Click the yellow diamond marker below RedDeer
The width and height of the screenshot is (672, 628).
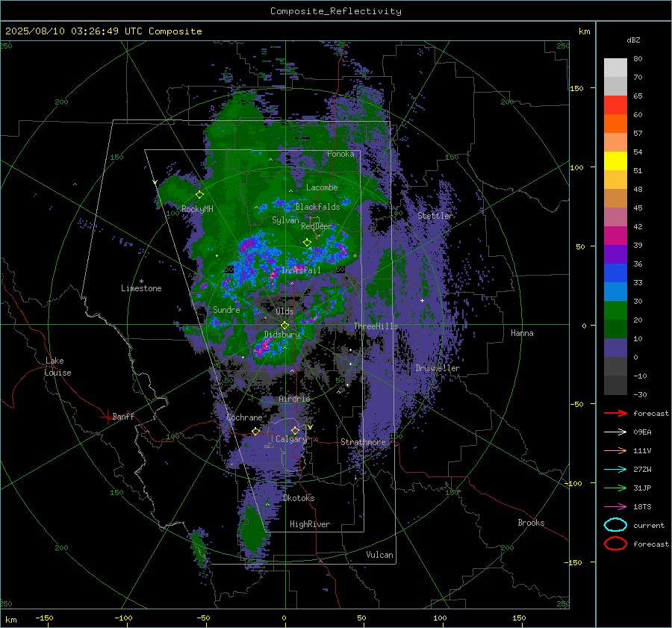coord(308,243)
